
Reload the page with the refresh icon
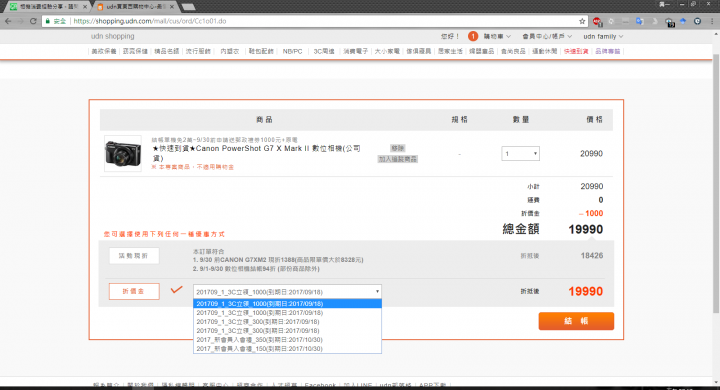pyautogui.click(x=33, y=21)
